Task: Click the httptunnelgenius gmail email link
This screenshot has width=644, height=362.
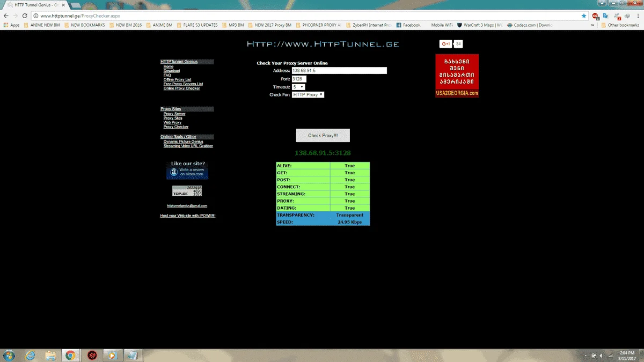Action: (x=187, y=206)
